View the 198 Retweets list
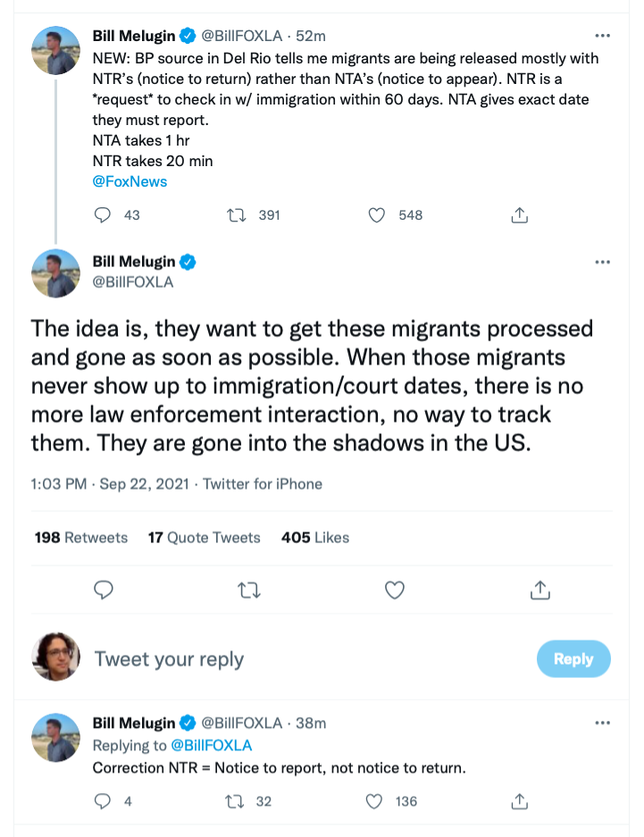Image resolution: width=644 pixels, height=837 pixels. click(81, 538)
